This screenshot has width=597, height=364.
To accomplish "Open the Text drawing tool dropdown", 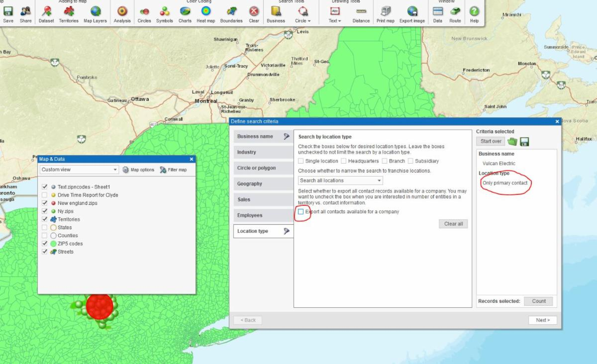I will tap(335, 14).
